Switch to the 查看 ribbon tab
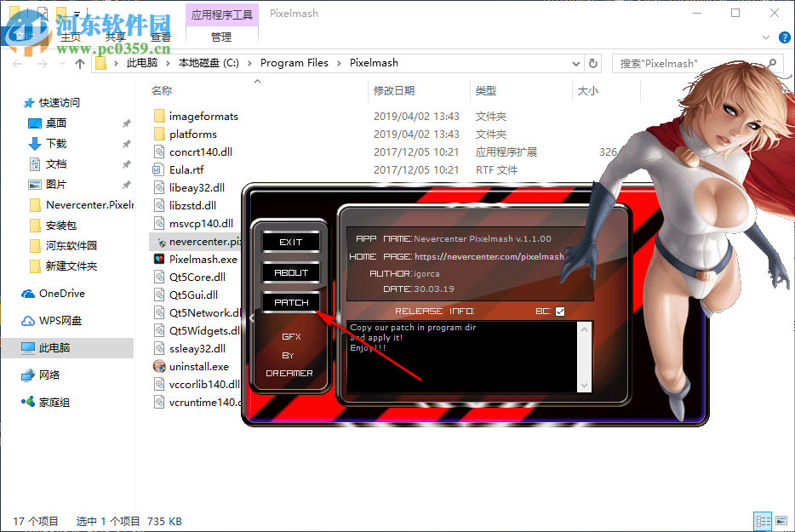This screenshot has width=795, height=532. coord(161,37)
